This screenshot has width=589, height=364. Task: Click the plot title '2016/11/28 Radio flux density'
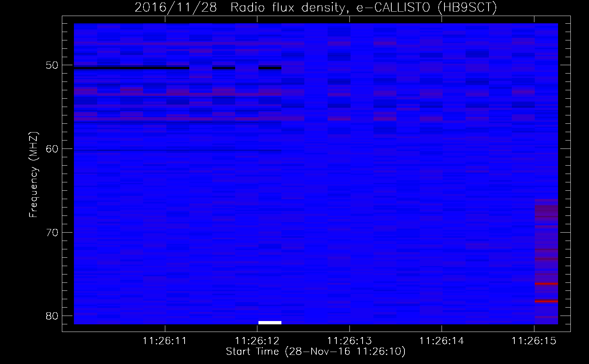[316, 7]
